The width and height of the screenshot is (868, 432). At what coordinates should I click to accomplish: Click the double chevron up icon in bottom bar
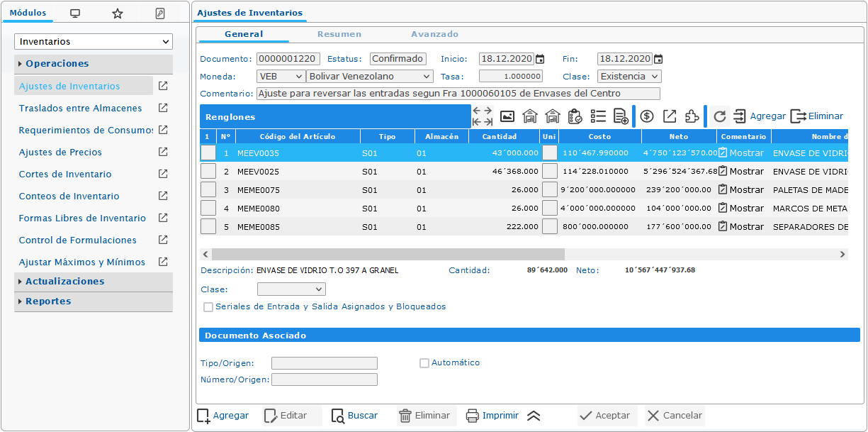(534, 416)
